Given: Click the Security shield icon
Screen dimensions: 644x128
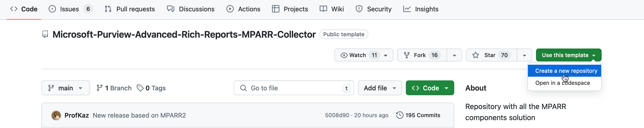Looking at the screenshot, I should pos(359,9).
